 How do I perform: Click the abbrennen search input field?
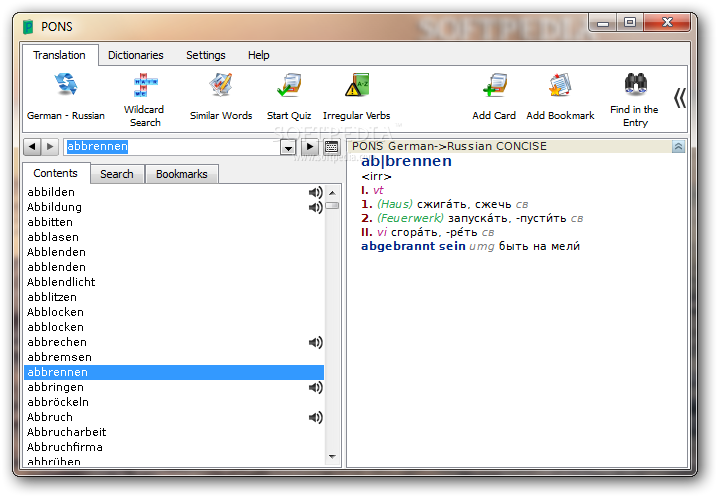172,147
